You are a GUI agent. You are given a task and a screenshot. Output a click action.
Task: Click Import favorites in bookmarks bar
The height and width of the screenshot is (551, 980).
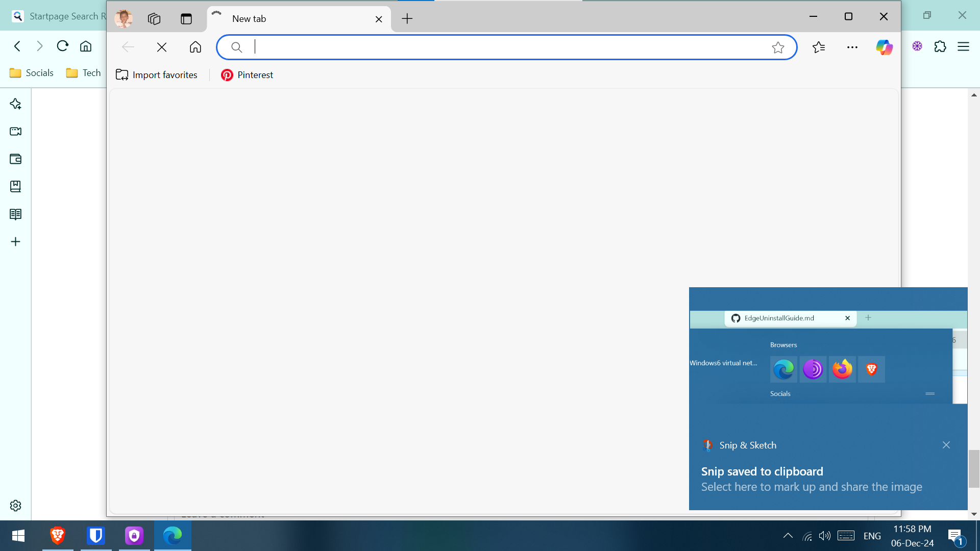click(x=157, y=75)
